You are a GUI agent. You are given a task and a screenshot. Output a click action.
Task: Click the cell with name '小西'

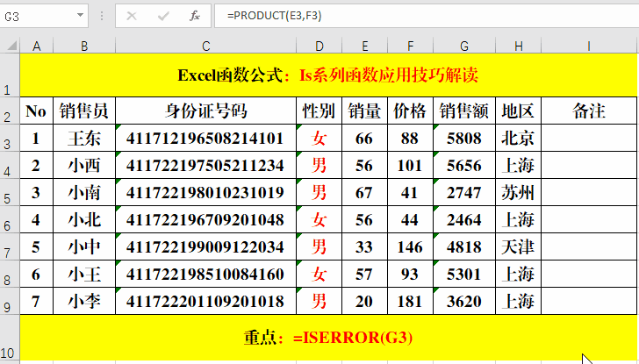[x=84, y=165]
